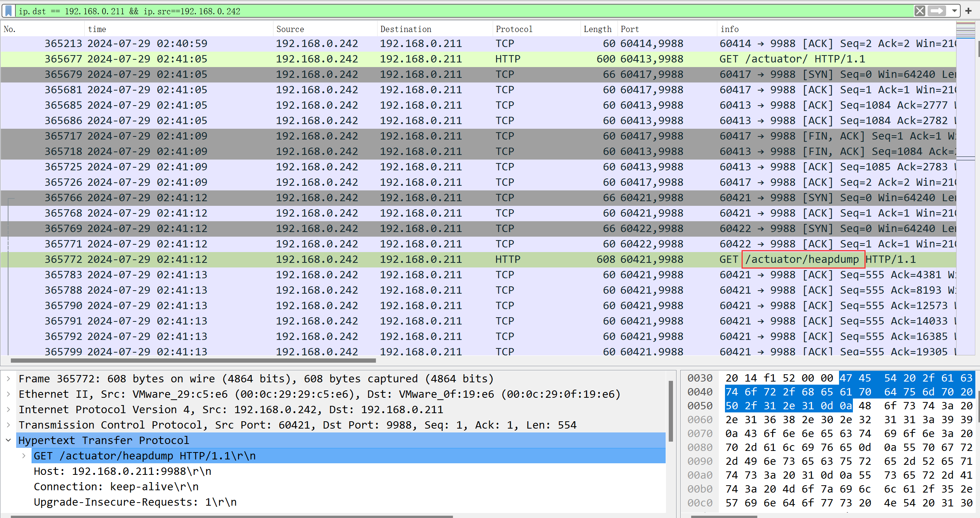Sort by the No. column header

[42, 29]
